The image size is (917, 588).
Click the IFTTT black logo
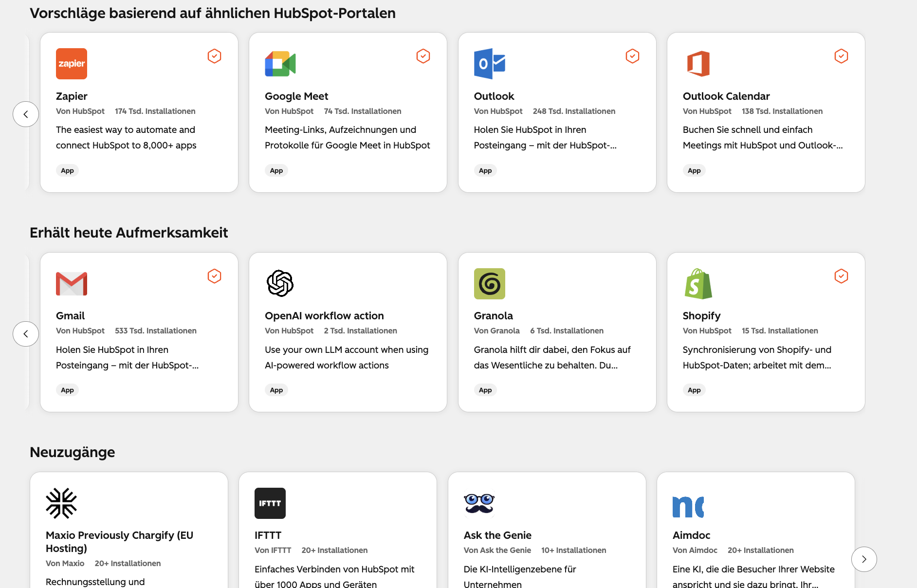[270, 503]
